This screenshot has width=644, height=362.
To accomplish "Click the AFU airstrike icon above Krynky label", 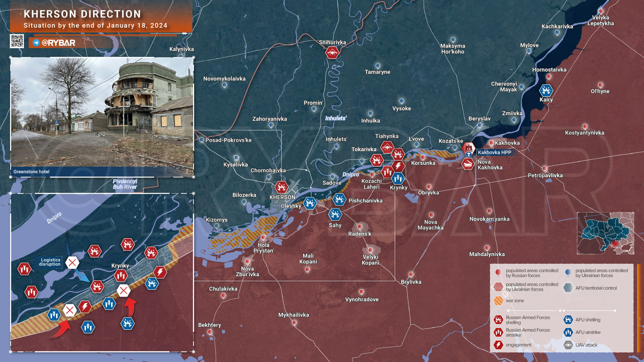I will [398, 178].
